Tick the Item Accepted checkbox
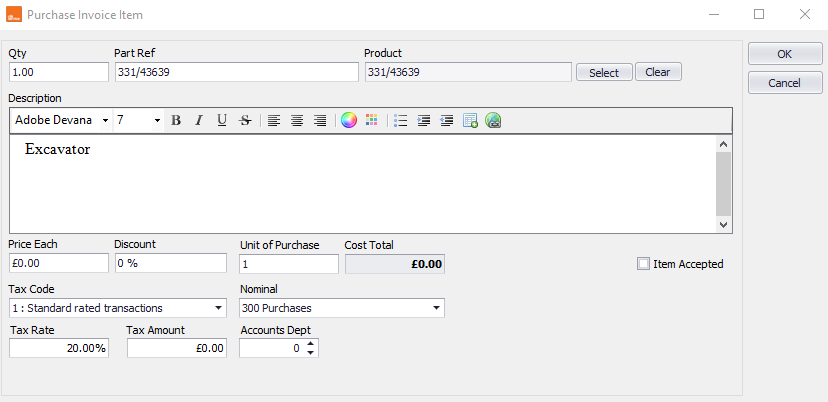The width and height of the screenshot is (828, 402). tap(643, 264)
